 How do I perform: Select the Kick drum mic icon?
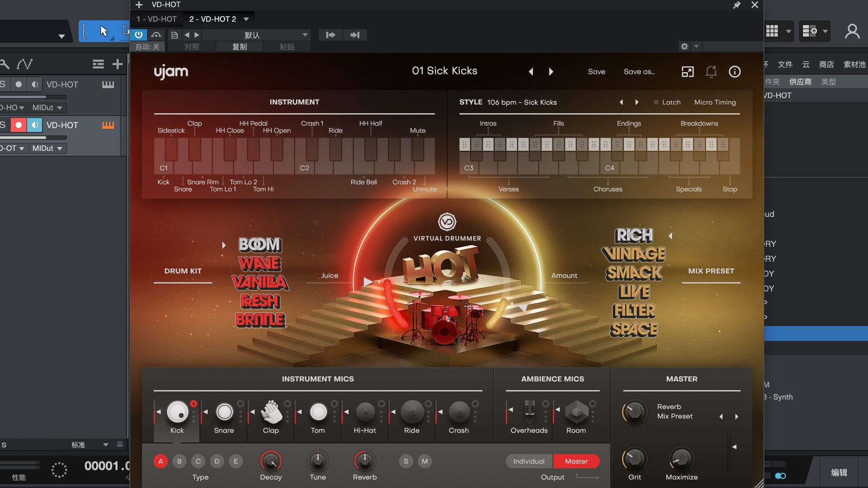coord(178,412)
